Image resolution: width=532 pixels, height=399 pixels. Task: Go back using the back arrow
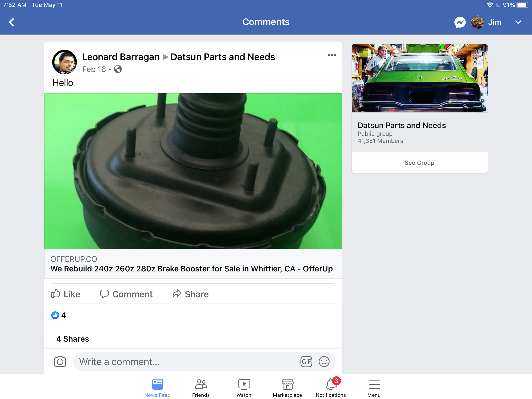[x=12, y=22]
